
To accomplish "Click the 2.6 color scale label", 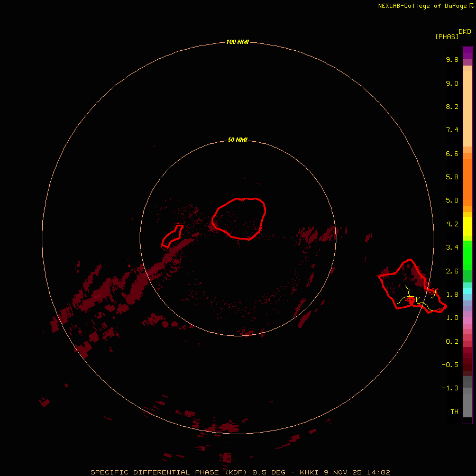I will [x=452, y=271].
